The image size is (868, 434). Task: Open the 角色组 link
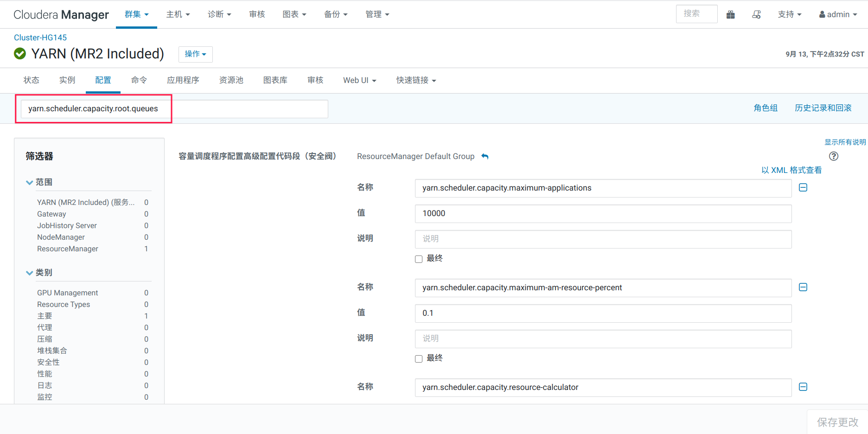(766, 108)
